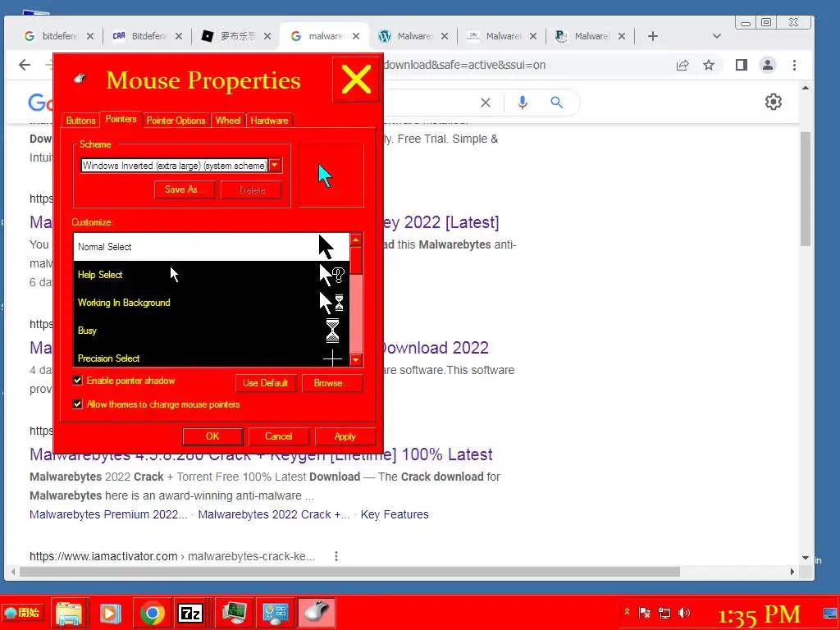
Task: Click Use Default button
Action: [x=266, y=383]
